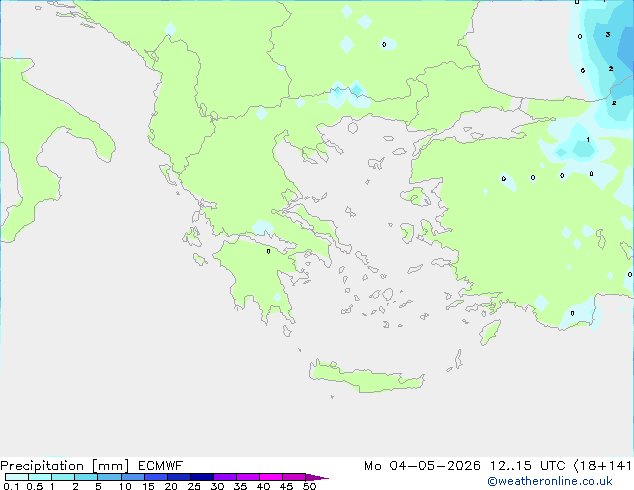Click the 20–25 mm legend swatch
The height and width of the screenshot is (490, 634).
tap(179, 477)
